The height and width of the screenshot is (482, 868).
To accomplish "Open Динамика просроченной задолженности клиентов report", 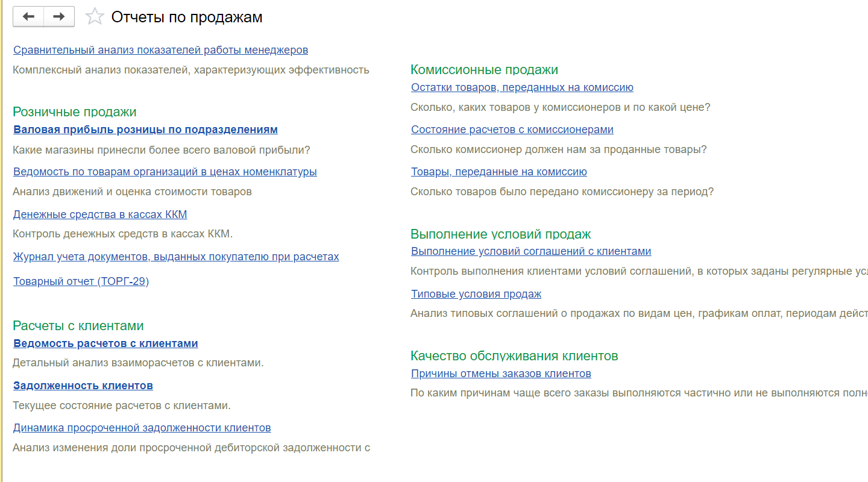I will 142,428.
